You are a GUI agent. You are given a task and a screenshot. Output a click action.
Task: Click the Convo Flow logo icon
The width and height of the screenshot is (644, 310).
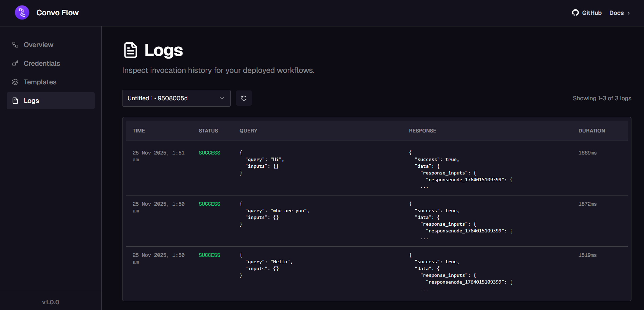(x=22, y=13)
